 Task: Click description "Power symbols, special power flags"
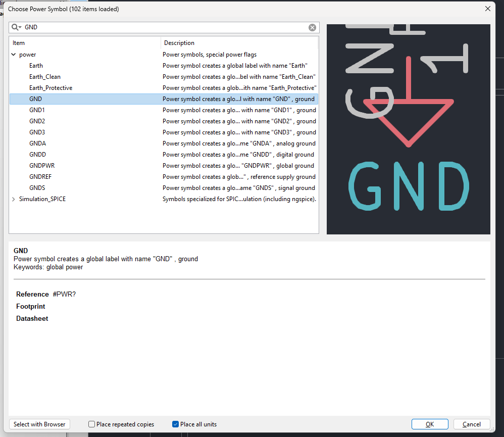(x=210, y=55)
